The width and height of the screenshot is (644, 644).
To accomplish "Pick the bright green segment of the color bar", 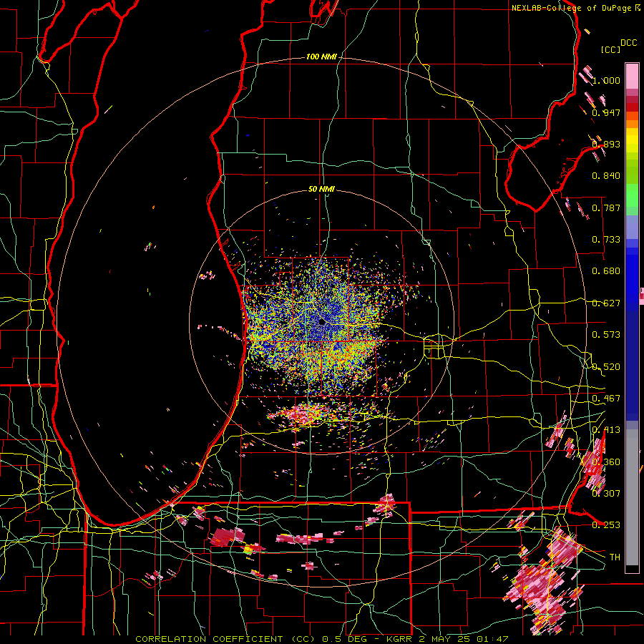I will pyautogui.click(x=632, y=195).
